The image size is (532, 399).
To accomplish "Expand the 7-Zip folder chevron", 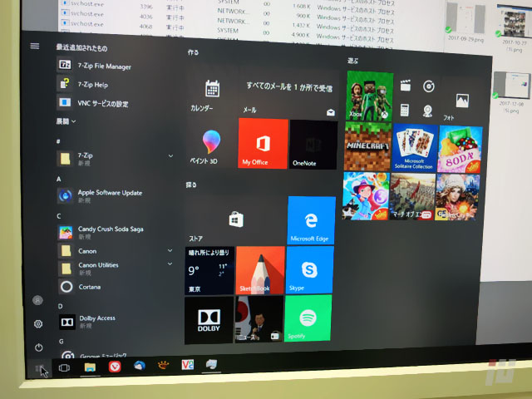I will [170, 156].
